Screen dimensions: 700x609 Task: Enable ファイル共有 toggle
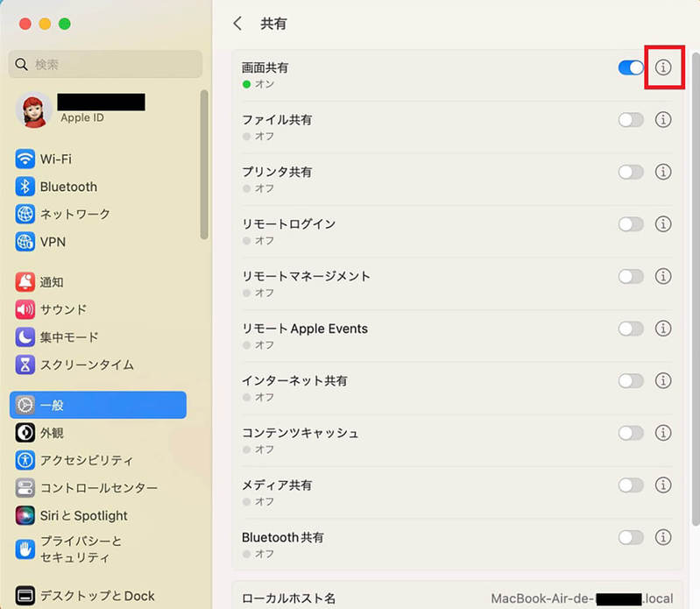(x=631, y=120)
